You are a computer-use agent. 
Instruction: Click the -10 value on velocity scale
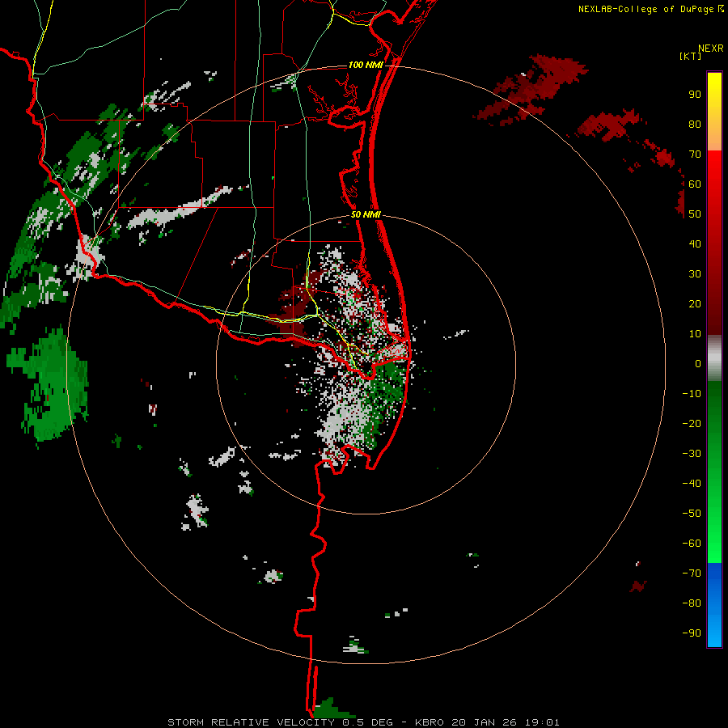coord(692,394)
